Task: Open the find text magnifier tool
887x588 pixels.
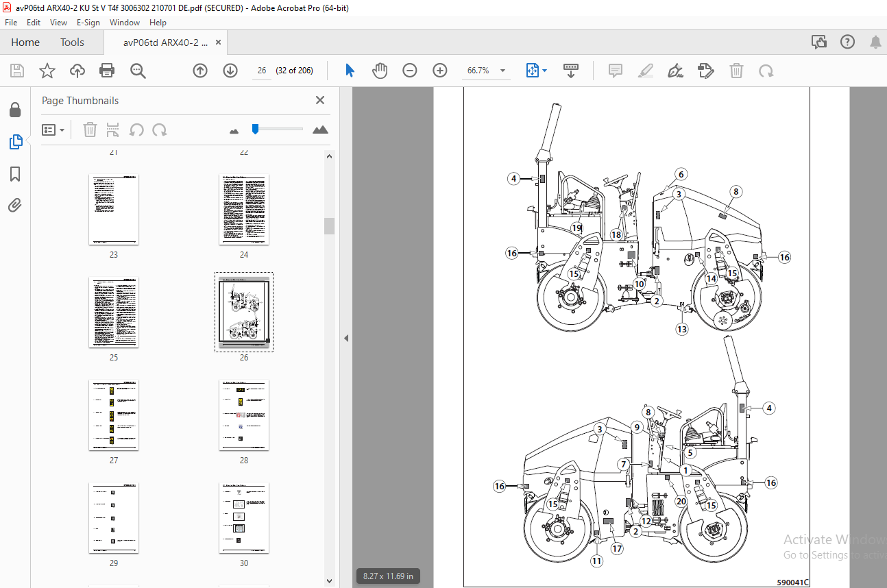Action: 138,71
